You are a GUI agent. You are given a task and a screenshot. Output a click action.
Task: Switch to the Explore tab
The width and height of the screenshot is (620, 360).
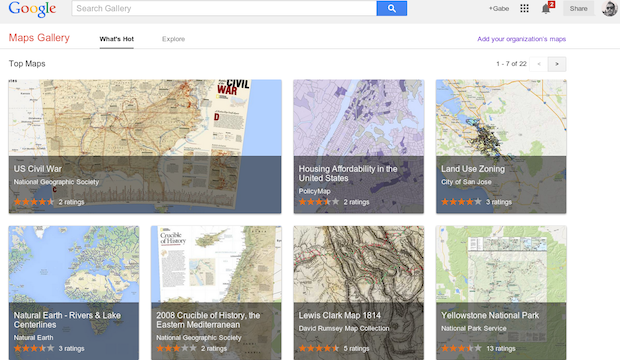click(x=173, y=39)
